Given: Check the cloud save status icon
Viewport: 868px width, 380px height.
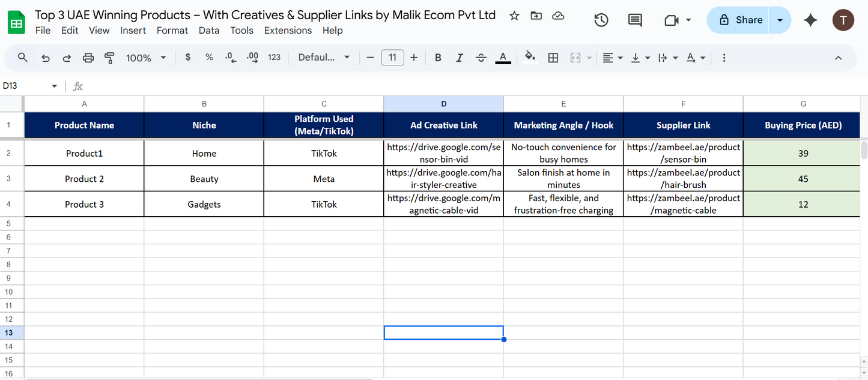Looking at the screenshot, I should pos(558,16).
